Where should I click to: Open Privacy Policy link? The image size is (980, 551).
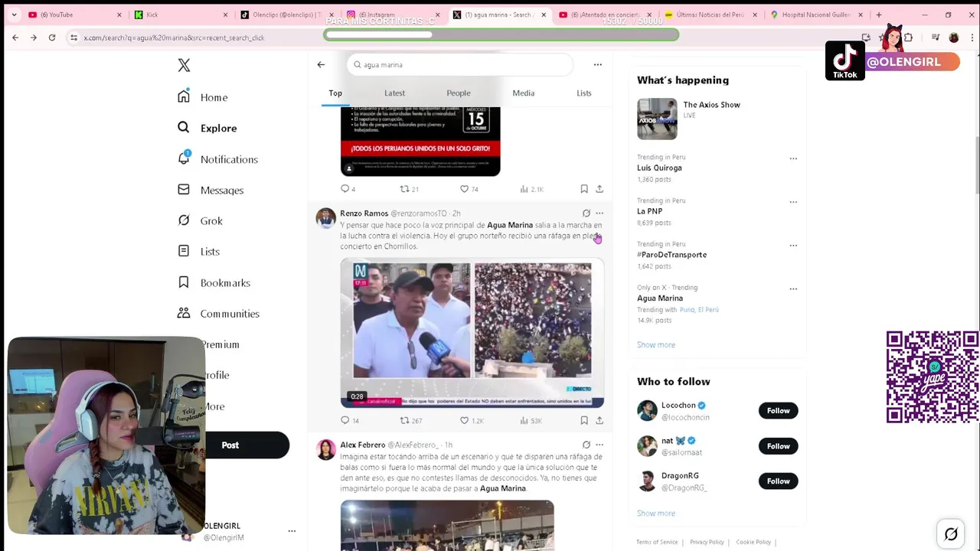[707, 543]
